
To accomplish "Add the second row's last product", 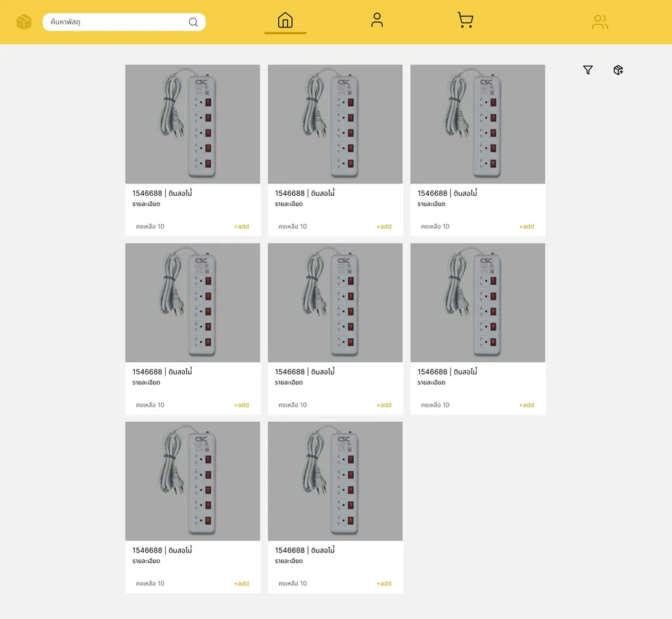I will [x=526, y=405].
